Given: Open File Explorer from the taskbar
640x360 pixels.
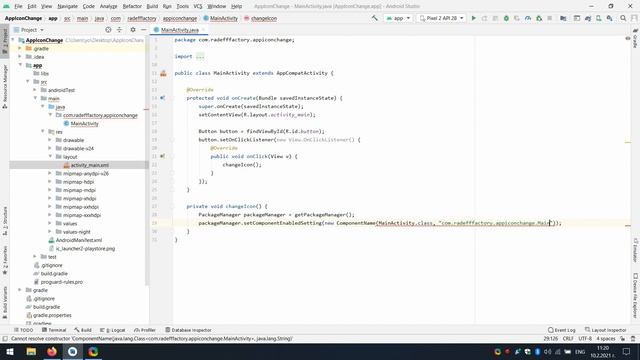Looking at the screenshot, I should coord(31,351).
